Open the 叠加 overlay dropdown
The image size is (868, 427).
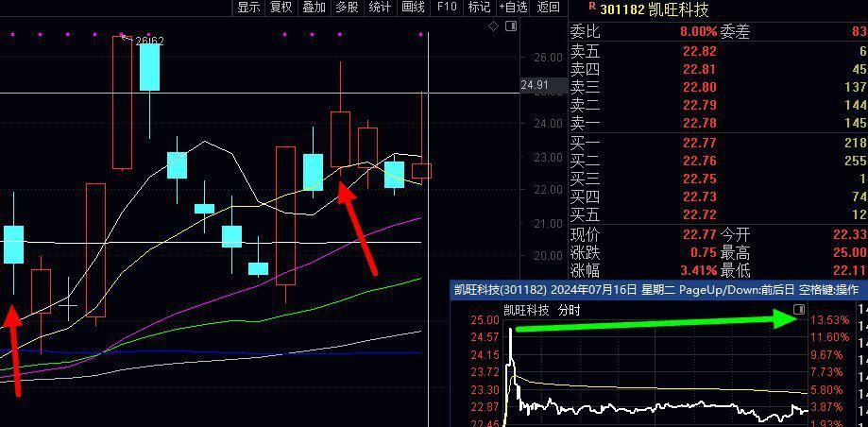click(x=314, y=8)
